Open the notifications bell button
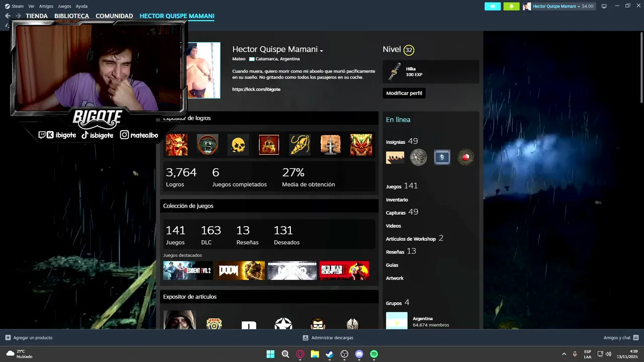Viewport: 644px width, 362px height. click(511, 6)
